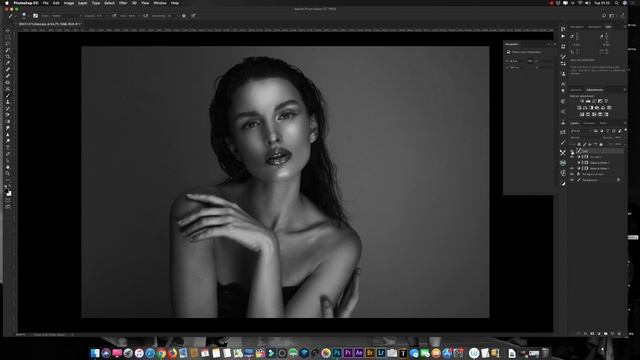Screen dimensions: 640x360
Task: Open the Window menu
Action: [160, 3]
